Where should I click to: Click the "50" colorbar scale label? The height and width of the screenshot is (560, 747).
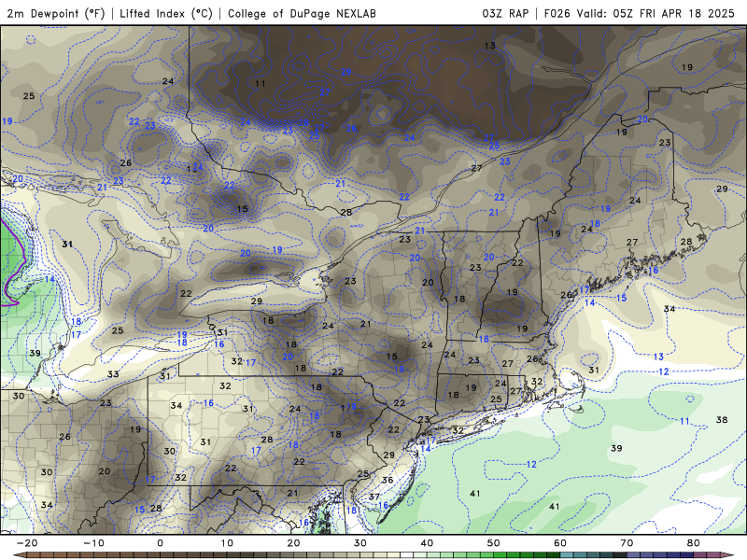pyautogui.click(x=494, y=543)
